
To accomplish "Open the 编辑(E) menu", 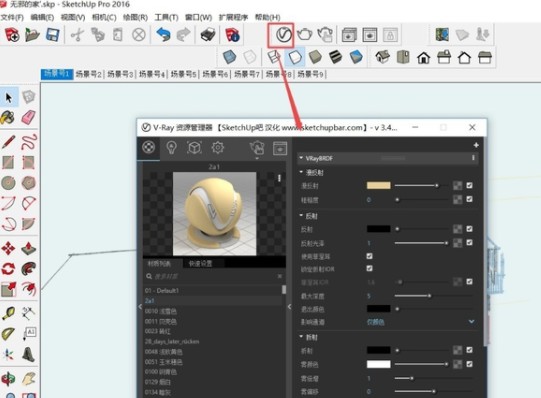I will pyautogui.click(x=42, y=17).
